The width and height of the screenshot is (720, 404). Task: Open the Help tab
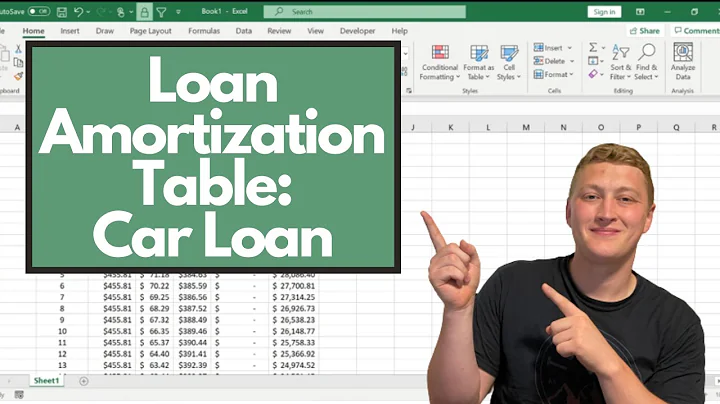pyautogui.click(x=399, y=31)
